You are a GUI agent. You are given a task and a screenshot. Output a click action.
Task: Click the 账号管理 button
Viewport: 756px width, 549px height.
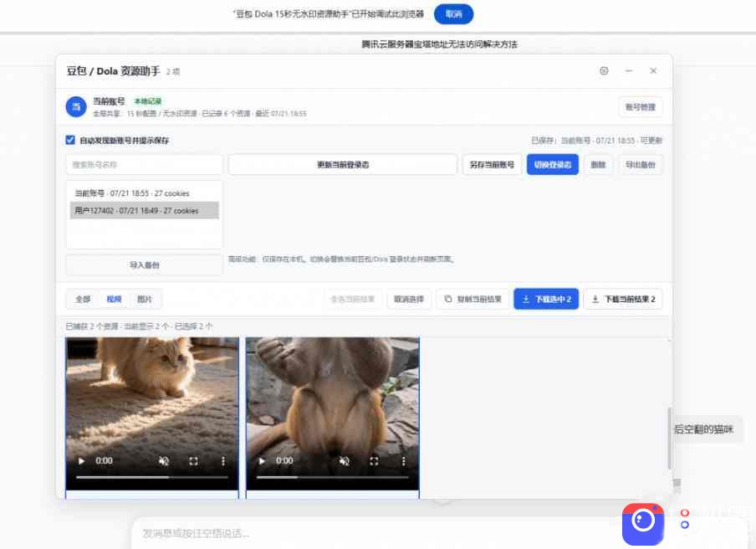coord(641,107)
